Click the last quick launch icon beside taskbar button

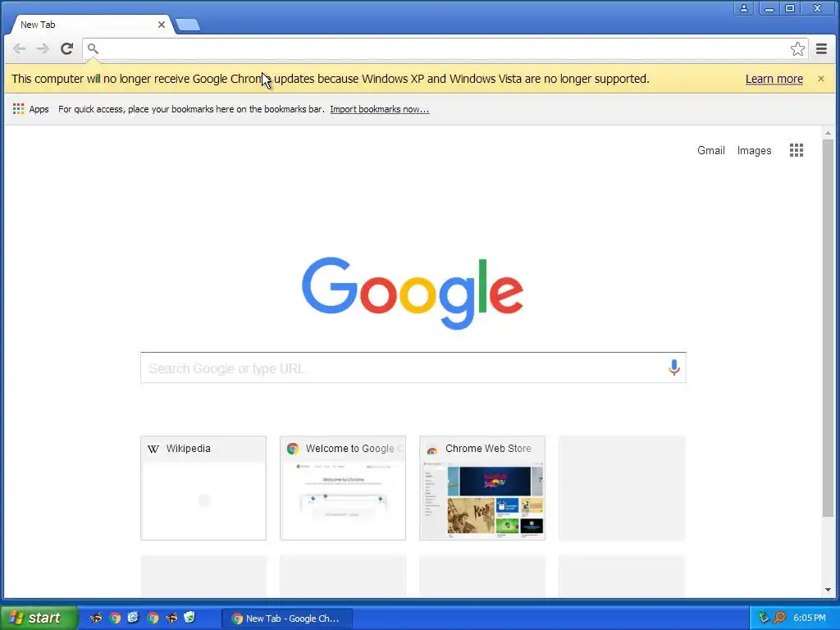[x=189, y=618]
